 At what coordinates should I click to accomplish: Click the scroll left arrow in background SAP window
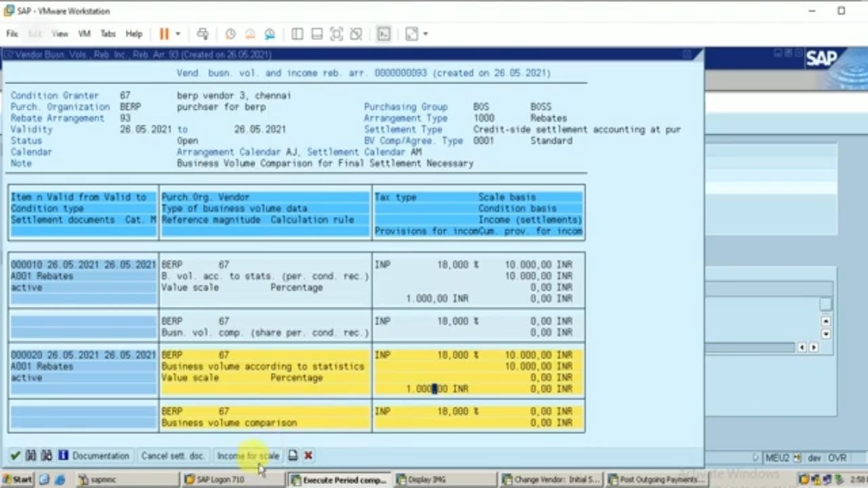coord(802,347)
